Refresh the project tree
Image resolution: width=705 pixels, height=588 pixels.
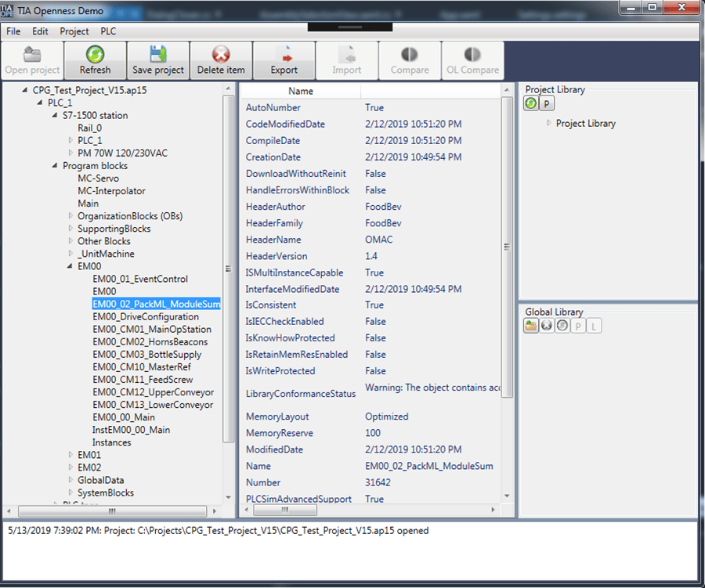96,61
